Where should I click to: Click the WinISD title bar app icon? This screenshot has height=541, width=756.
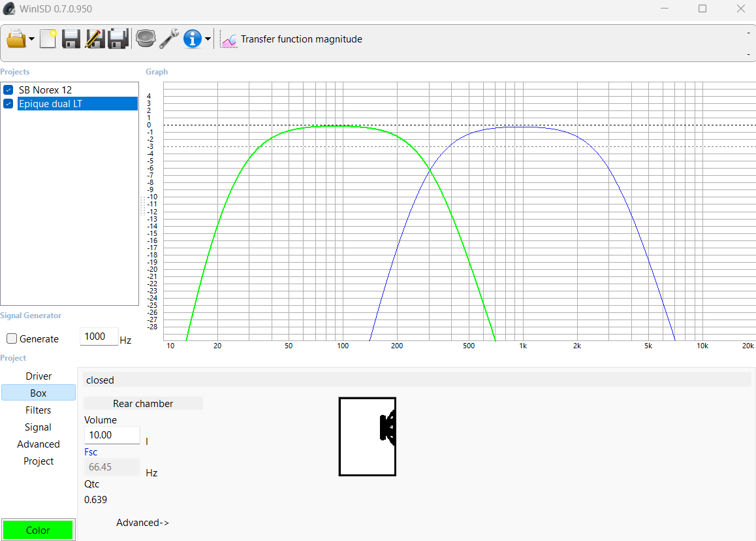(8, 8)
